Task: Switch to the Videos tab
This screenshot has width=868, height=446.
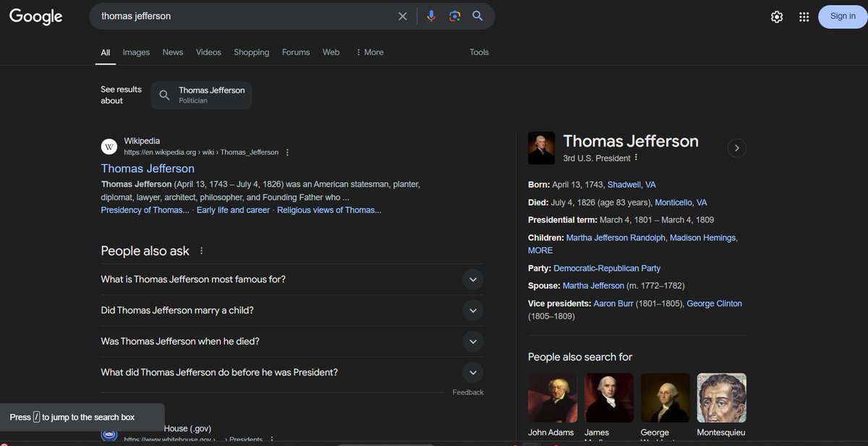Action: coord(208,52)
